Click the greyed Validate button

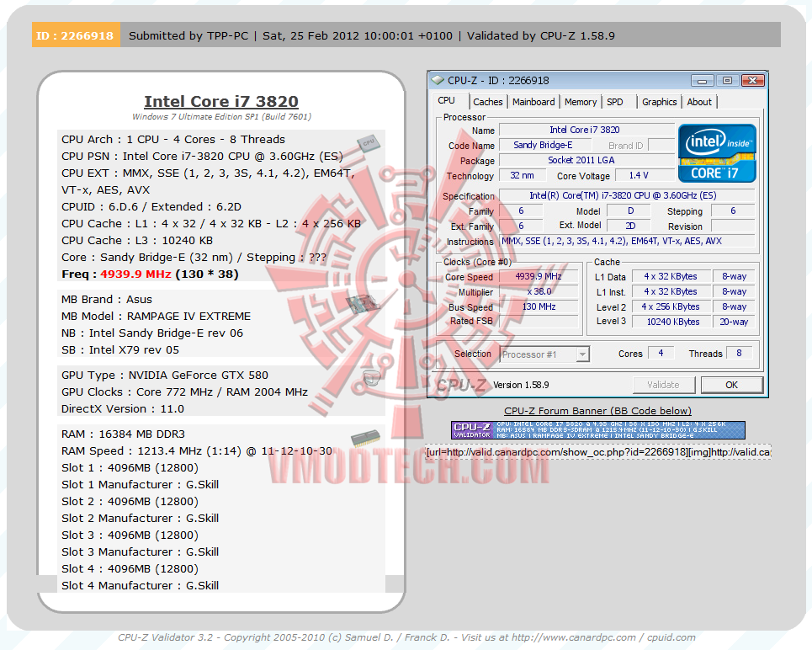[663, 385]
